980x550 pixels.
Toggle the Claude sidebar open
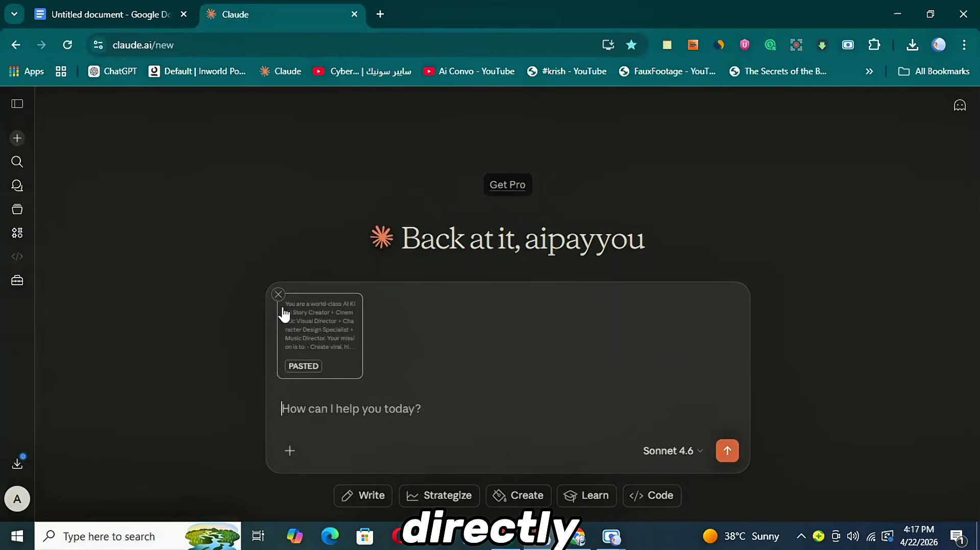17,104
